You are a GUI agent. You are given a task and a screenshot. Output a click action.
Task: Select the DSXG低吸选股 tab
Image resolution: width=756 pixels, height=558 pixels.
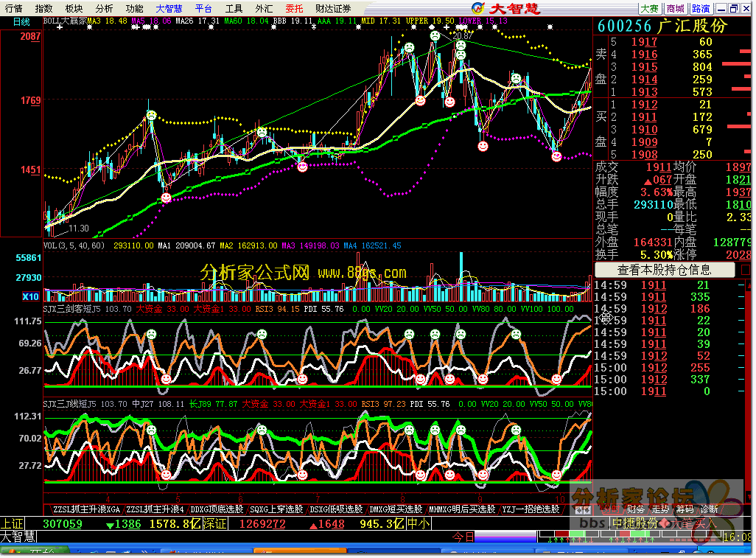(336, 509)
